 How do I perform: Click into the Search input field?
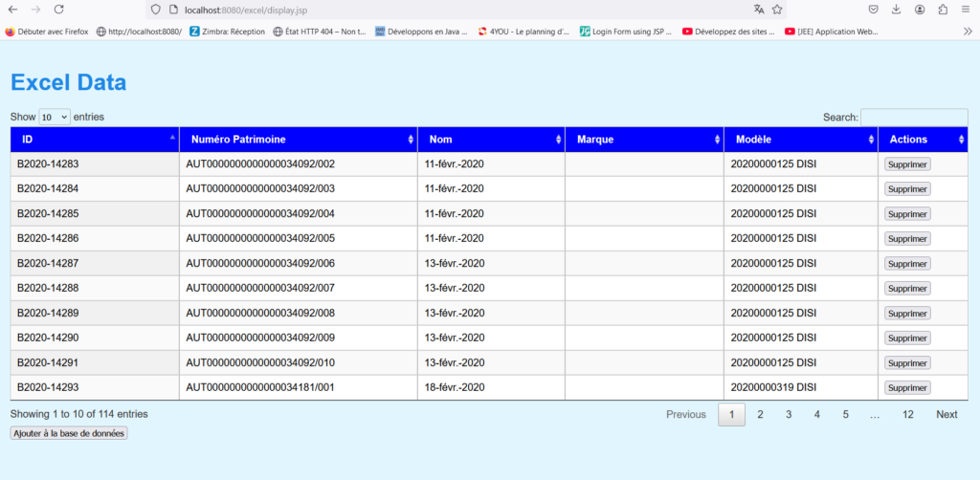pyautogui.click(x=913, y=117)
